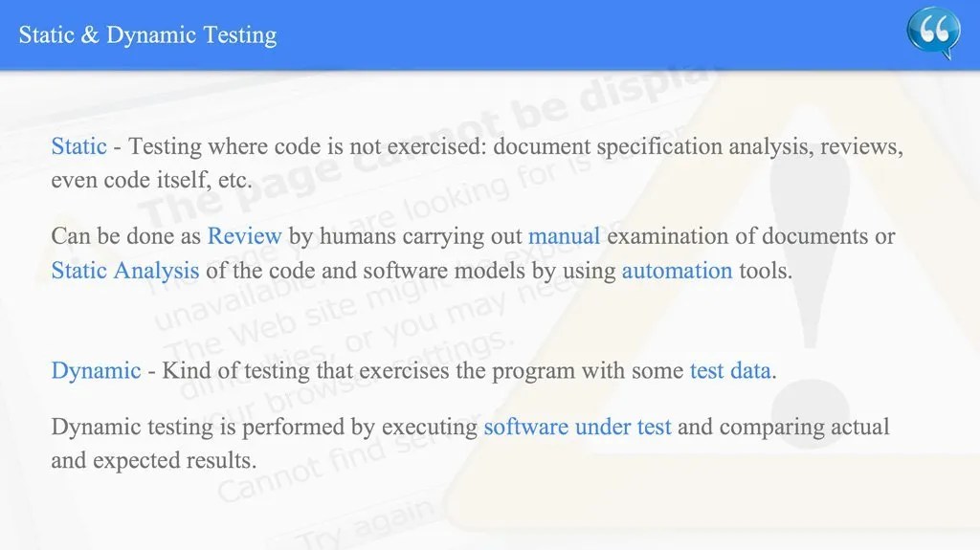Click the text "and expected results."

click(153, 460)
